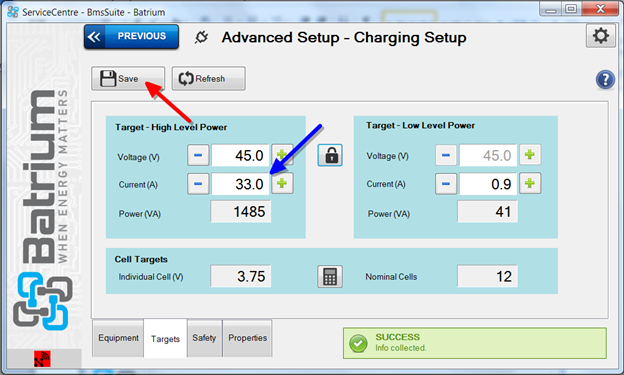Save the charging setup
624x375 pixels.
coord(128,78)
